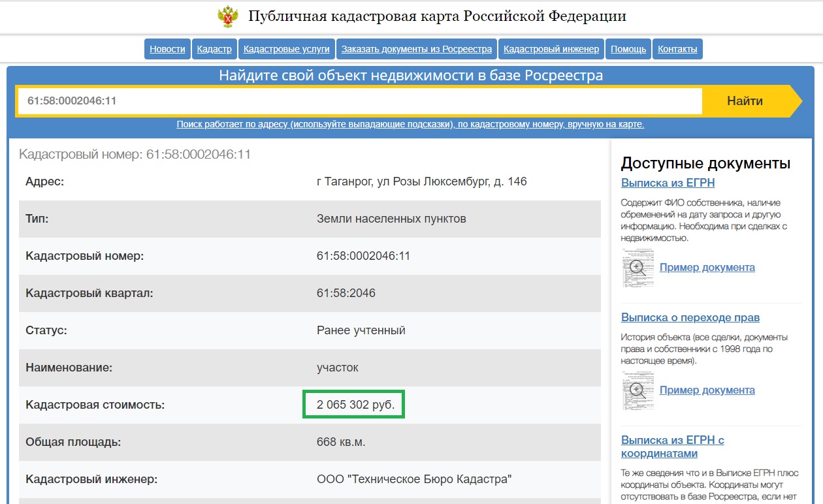Image resolution: width=823 pixels, height=504 pixels.
Task: Open Пример документа under the ЕГРН extract
Action: tap(708, 267)
